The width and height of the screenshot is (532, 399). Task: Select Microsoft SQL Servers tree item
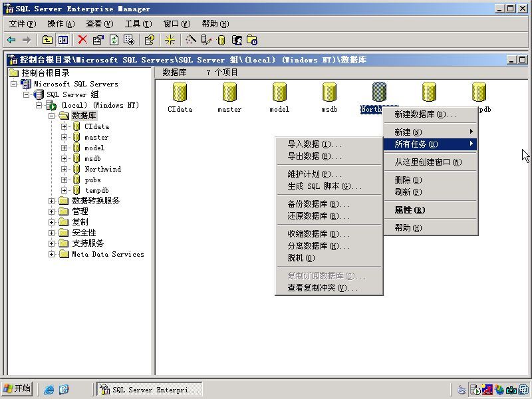click(x=76, y=84)
